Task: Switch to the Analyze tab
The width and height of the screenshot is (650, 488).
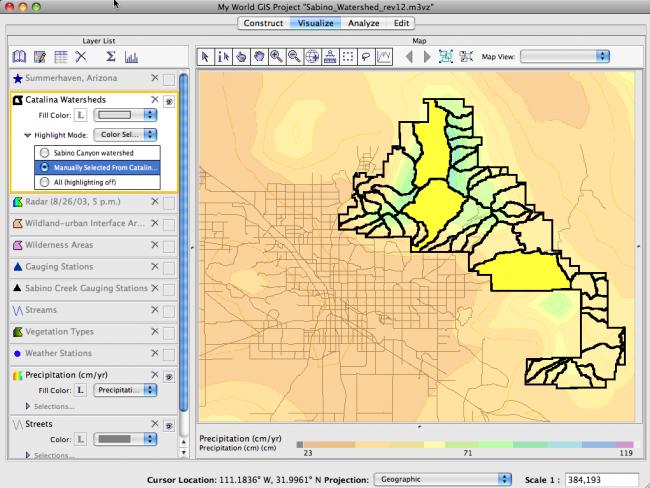Action: pos(363,22)
